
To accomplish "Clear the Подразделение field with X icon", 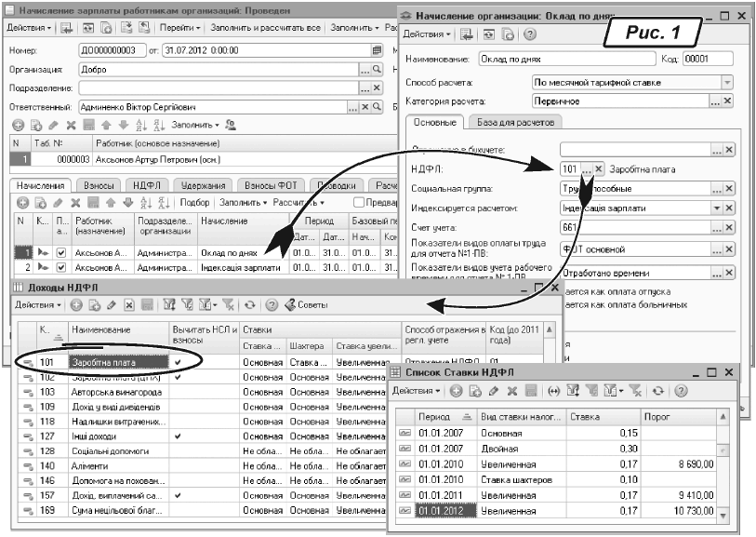I will (377, 87).
